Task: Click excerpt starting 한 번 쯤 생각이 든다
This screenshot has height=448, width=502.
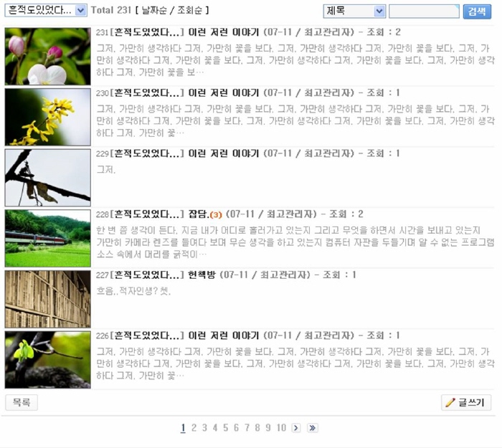Action: click(x=295, y=242)
